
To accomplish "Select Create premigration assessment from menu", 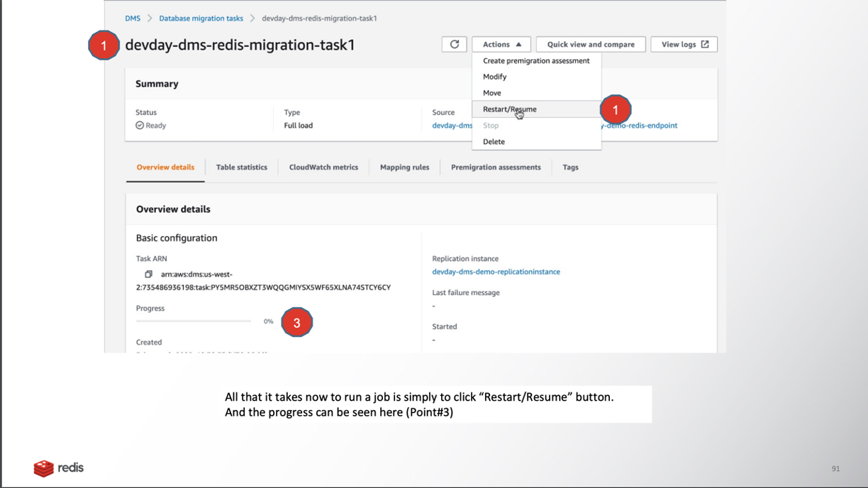I will pos(536,61).
